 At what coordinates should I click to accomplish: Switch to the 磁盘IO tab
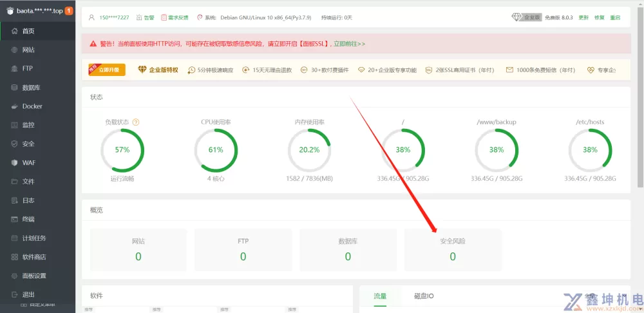click(424, 296)
